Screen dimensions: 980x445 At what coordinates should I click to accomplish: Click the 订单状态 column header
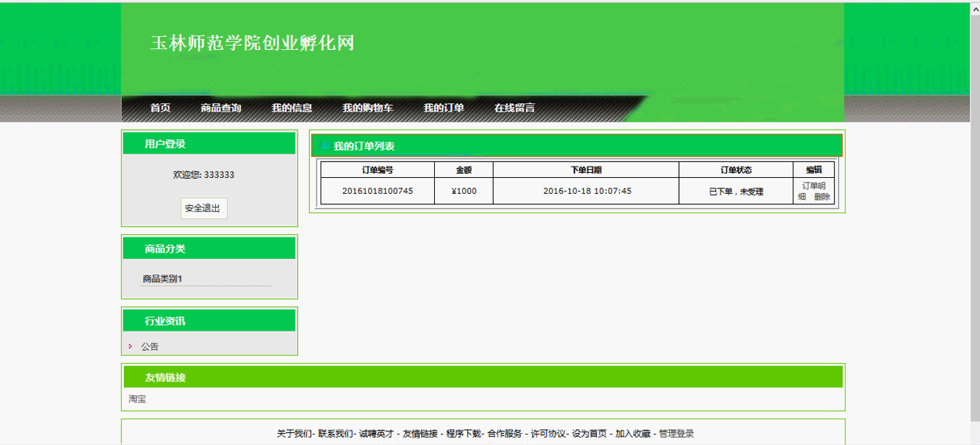coord(736,170)
